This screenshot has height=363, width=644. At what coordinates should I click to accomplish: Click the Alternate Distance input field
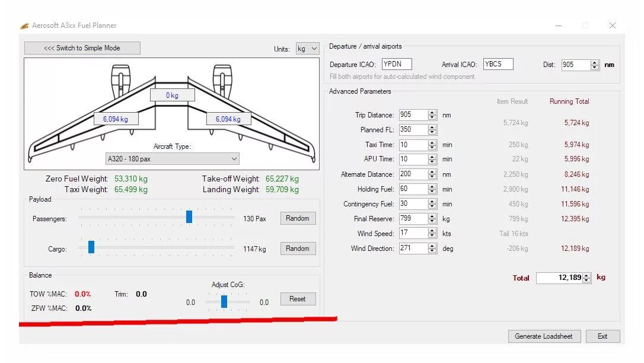click(x=413, y=174)
